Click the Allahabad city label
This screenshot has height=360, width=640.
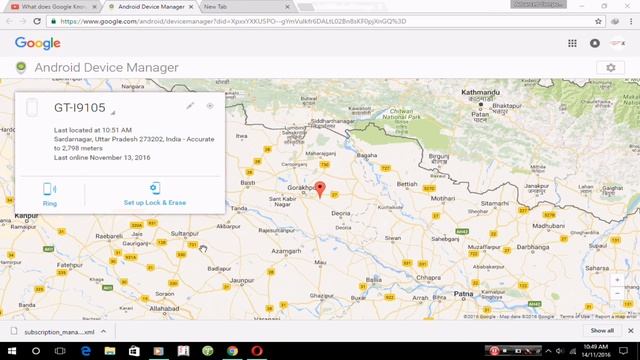[x=164, y=309]
